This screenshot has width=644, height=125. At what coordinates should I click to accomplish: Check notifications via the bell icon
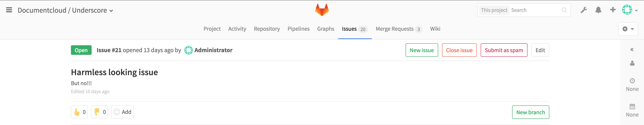(598, 10)
